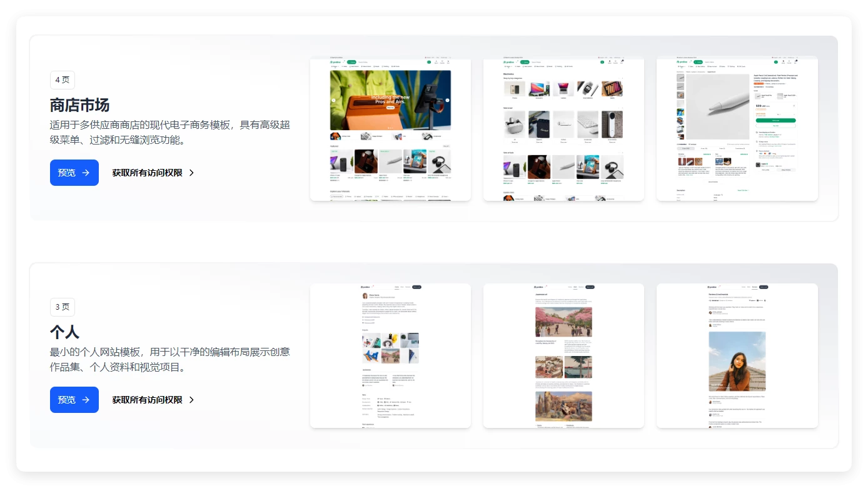Click the arrow icon in the 商店市场 预览 button
Viewport: 868px width, 488px height.
(x=86, y=173)
